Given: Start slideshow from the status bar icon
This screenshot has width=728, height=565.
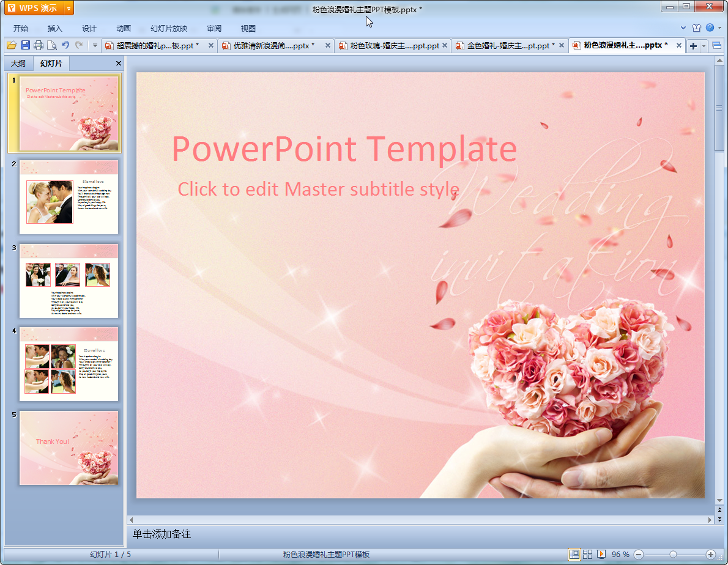Looking at the screenshot, I should point(601,555).
